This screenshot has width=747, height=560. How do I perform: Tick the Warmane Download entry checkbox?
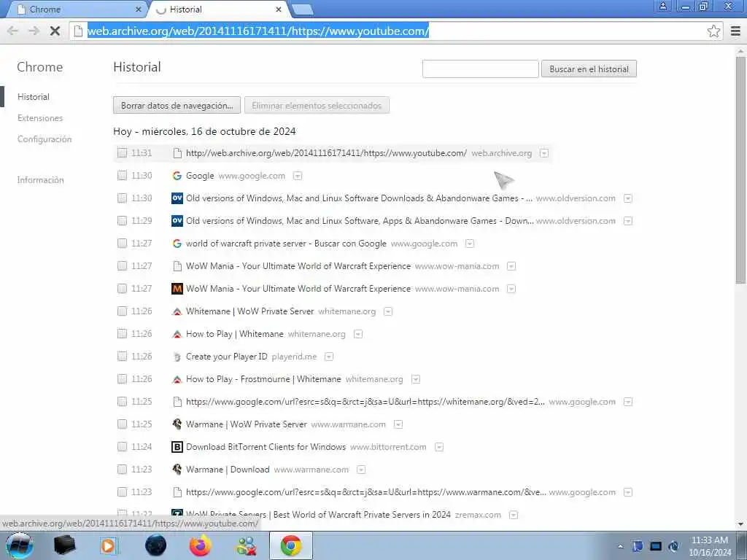tap(123, 470)
